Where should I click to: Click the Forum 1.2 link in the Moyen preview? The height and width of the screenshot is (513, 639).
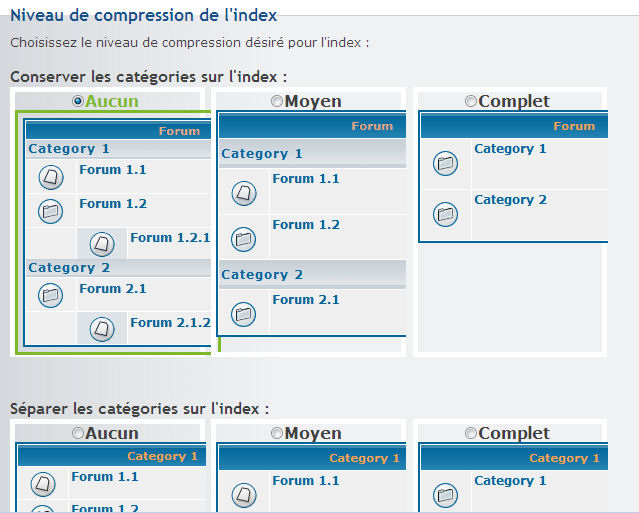[x=306, y=225]
